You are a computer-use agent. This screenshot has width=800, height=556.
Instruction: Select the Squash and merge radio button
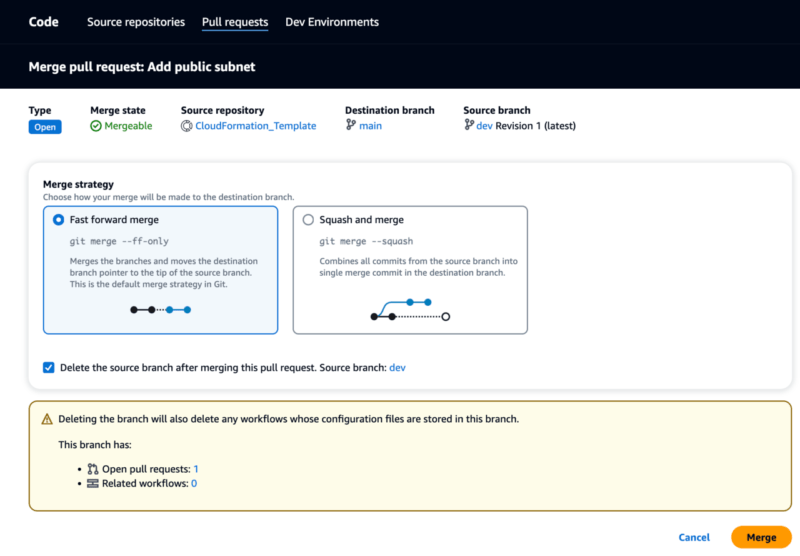pyautogui.click(x=308, y=220)
